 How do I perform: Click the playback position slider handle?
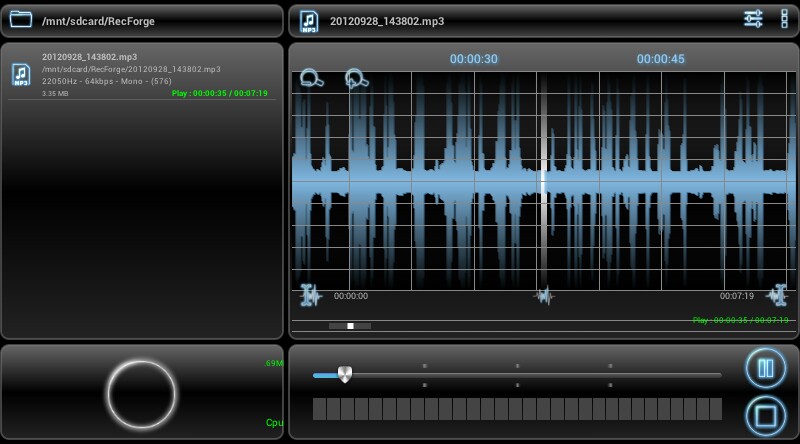(x=345, y=375)
